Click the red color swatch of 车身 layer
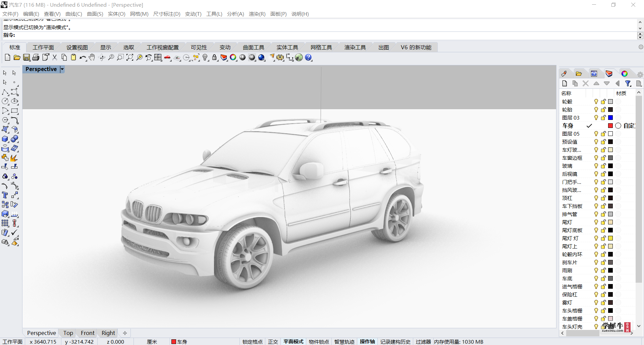644x345 pixels. coord(610,126)
